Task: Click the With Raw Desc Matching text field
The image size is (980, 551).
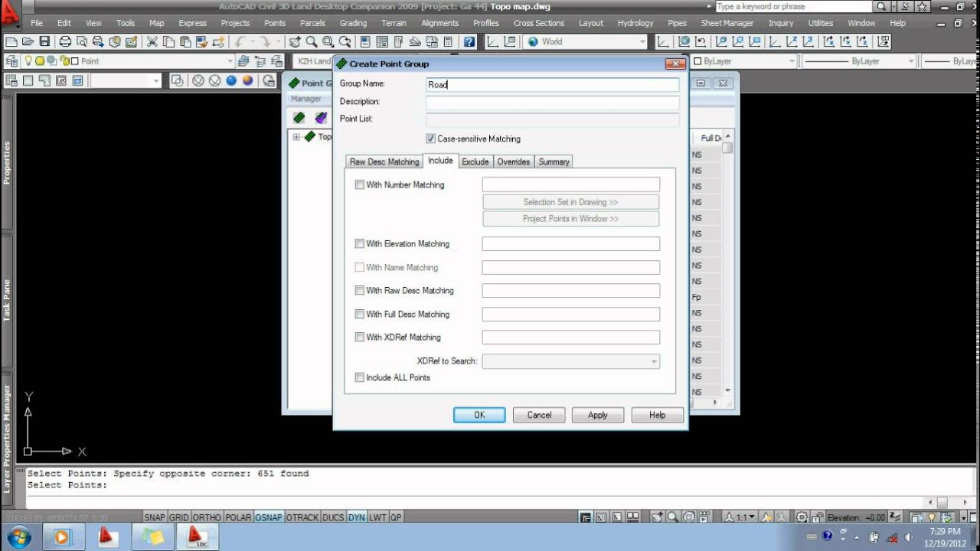Action: pyautogui.click(x=570, y=291)
